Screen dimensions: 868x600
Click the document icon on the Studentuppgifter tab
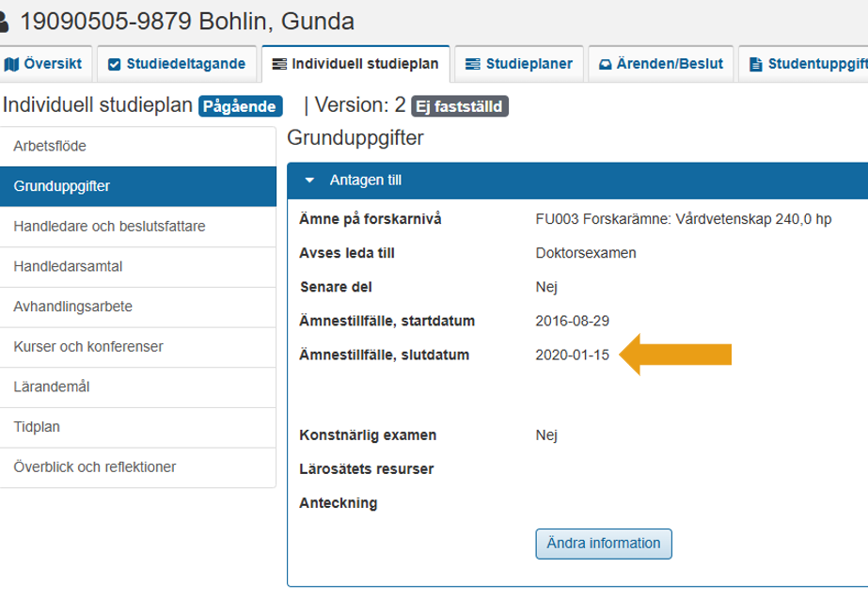tap(755, 64)
